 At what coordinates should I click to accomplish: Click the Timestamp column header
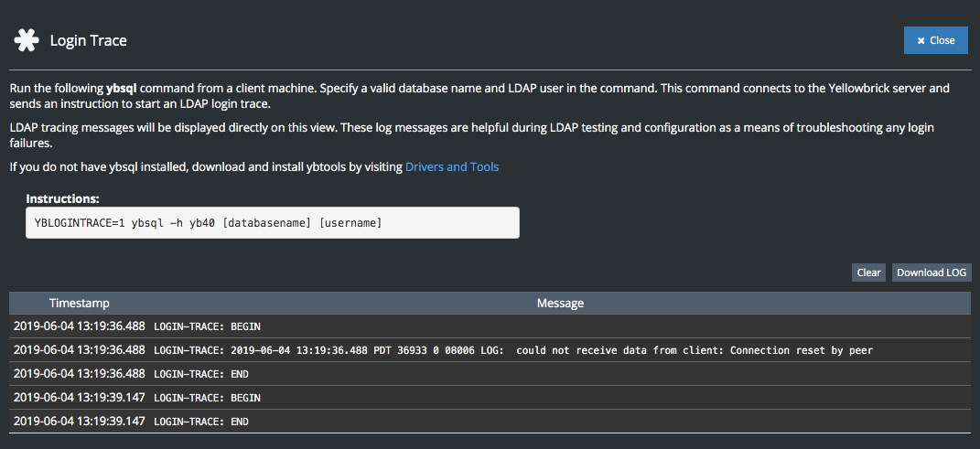[x=80, y=304]
